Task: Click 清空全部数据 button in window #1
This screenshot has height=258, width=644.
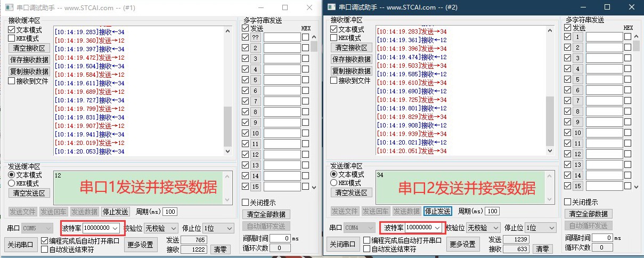Action: click(x=267, y=214)
